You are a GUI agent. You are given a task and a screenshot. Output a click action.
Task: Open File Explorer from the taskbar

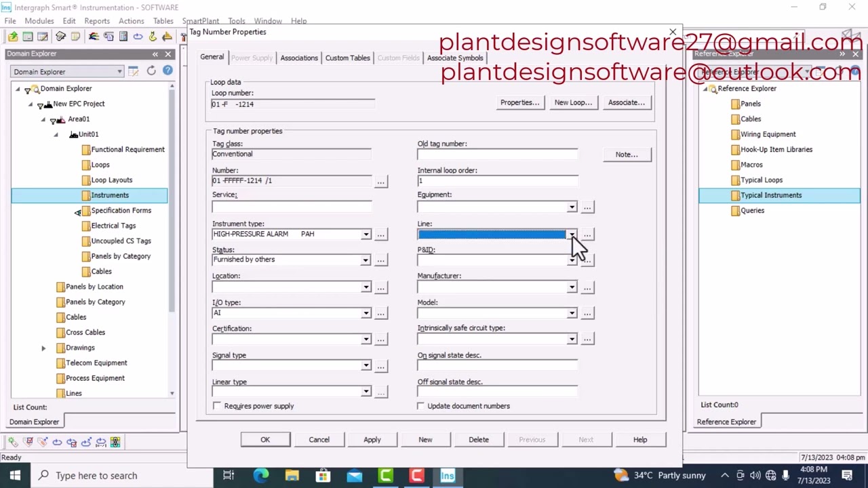pyautogui.click(x=292, y=476)
